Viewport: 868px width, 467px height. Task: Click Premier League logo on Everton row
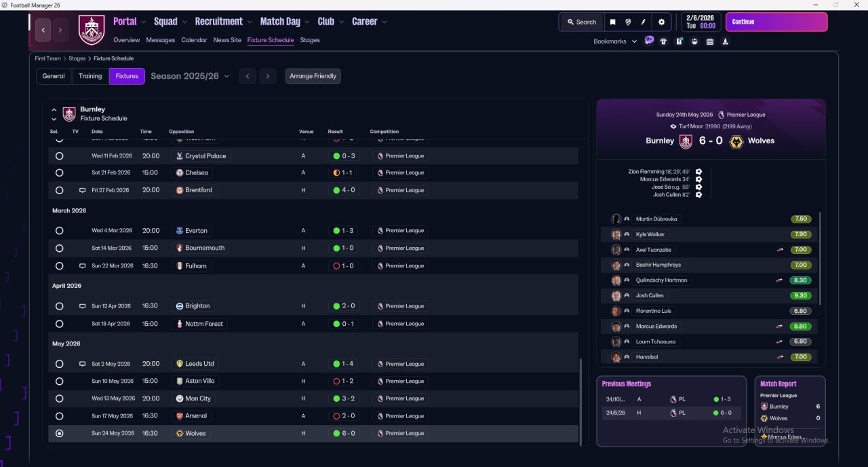(x=380, y=231)
